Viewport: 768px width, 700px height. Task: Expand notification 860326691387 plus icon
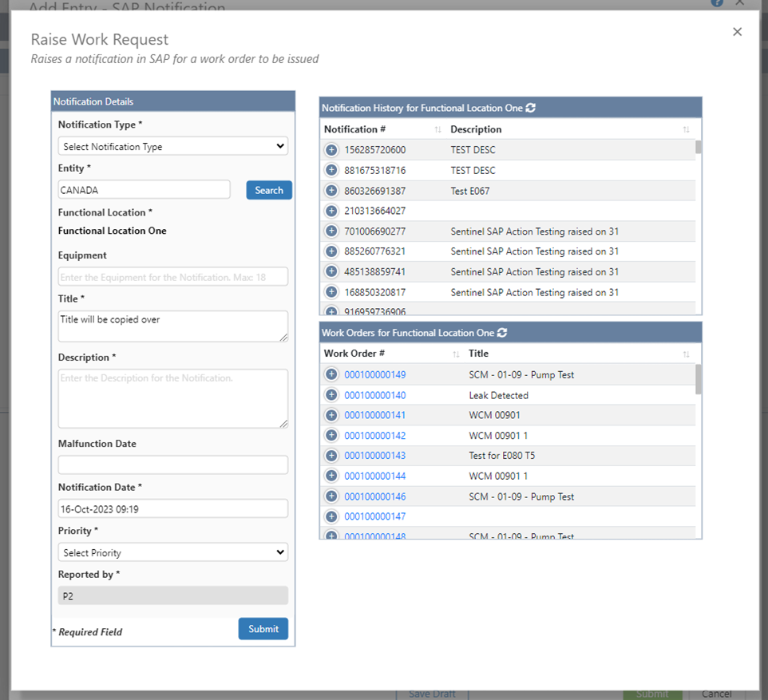(331, 191)
